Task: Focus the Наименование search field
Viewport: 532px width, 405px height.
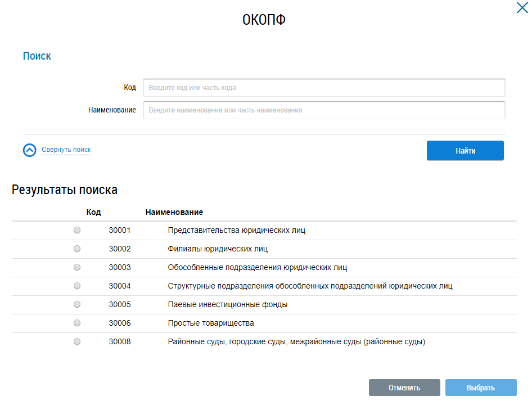Action: coord(324,110)
